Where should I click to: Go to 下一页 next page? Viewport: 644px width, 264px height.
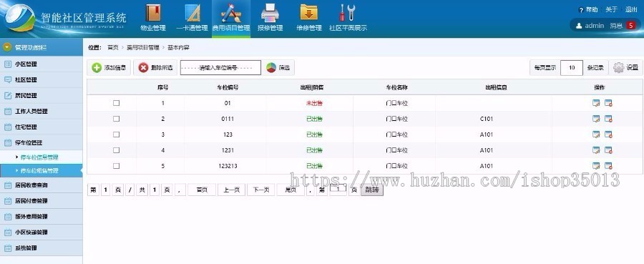click(x=260, y=190)
